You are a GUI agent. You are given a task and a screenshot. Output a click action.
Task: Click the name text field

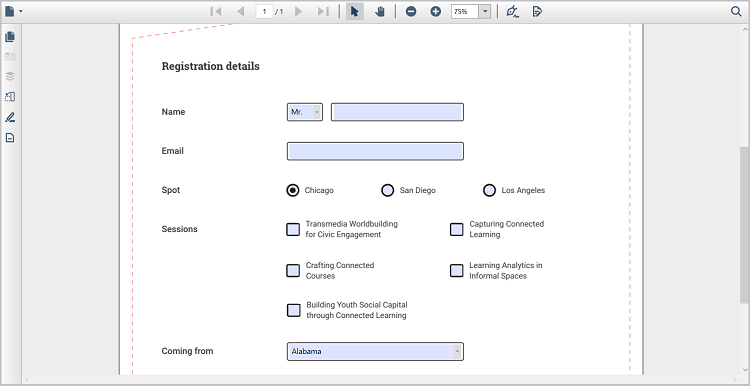(397, 112)
